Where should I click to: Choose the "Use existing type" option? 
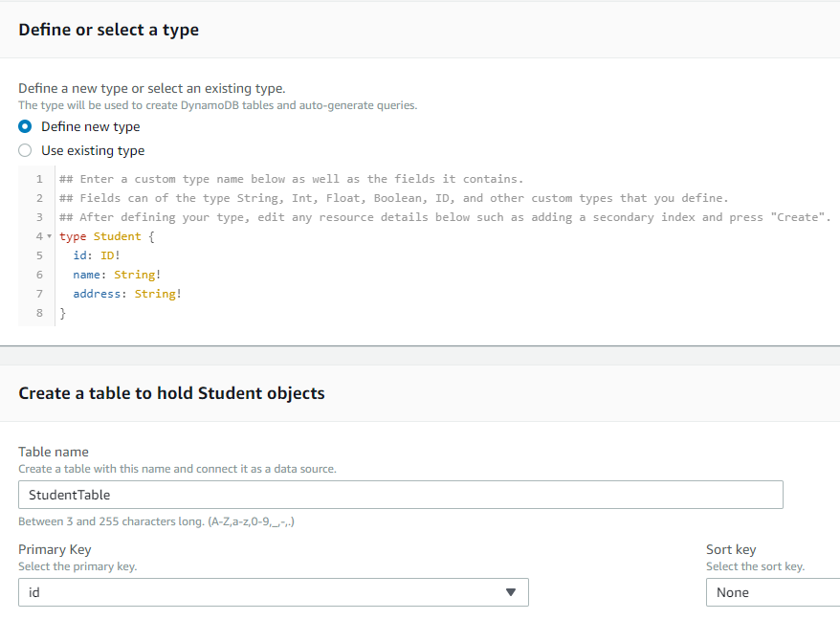25,150
